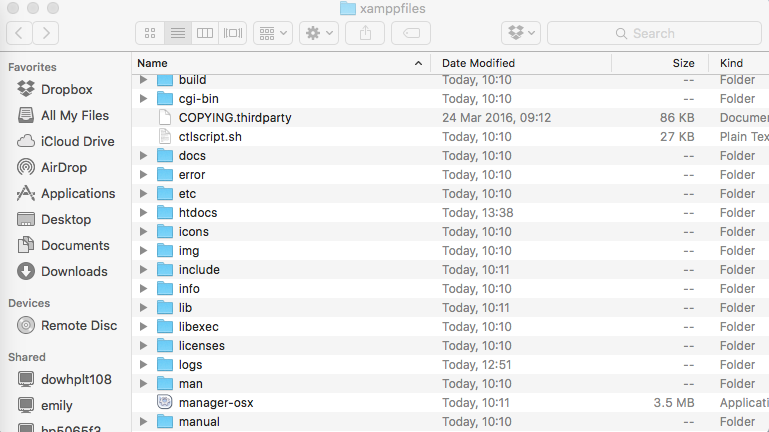Focus the Search field

(x=654, y=33)
